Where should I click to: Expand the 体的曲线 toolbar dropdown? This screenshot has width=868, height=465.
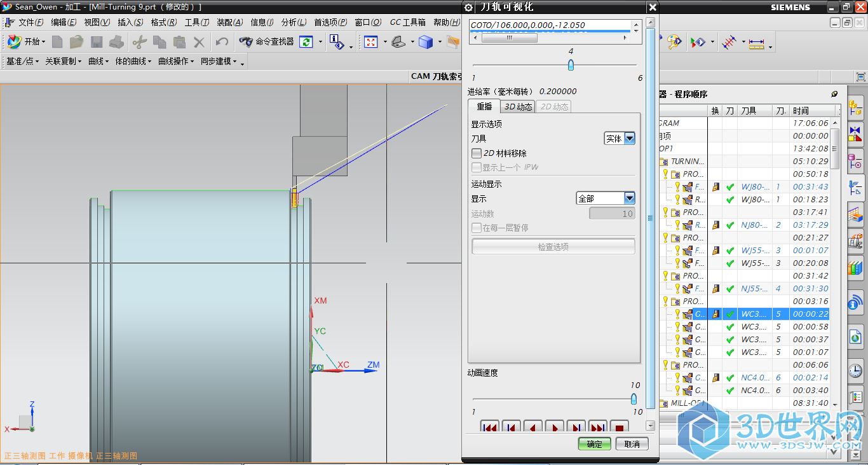point(133,62)
